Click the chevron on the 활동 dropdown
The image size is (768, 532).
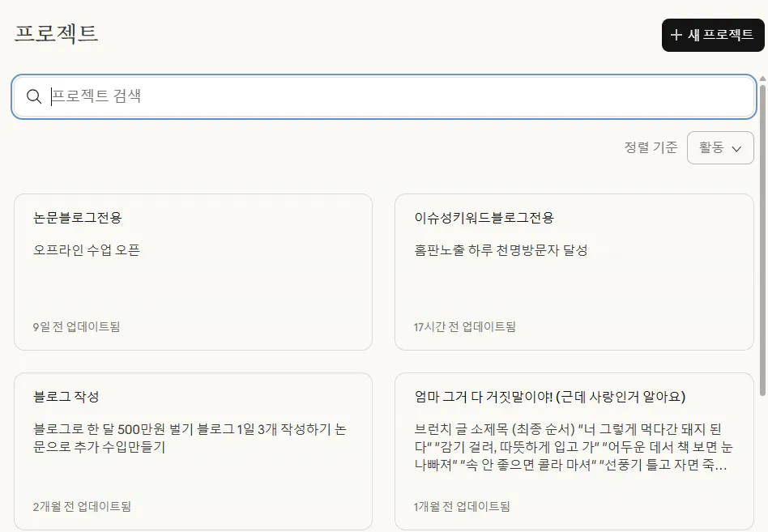click(738, 147)
